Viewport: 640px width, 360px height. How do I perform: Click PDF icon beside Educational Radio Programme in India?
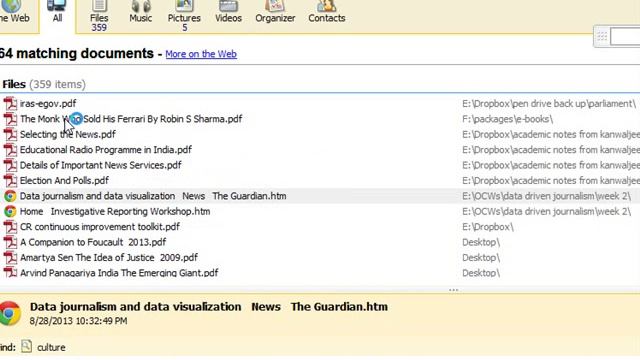pos(10,150)
